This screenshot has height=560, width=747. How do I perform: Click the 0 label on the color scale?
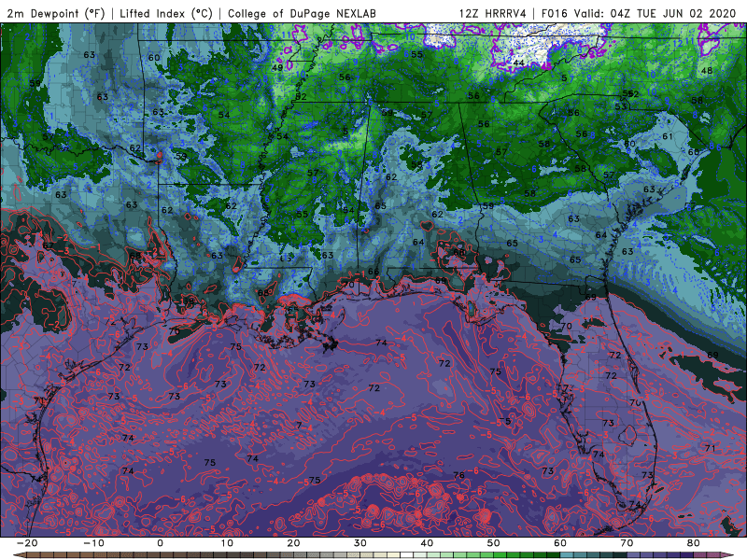click(x=160, y=543)
